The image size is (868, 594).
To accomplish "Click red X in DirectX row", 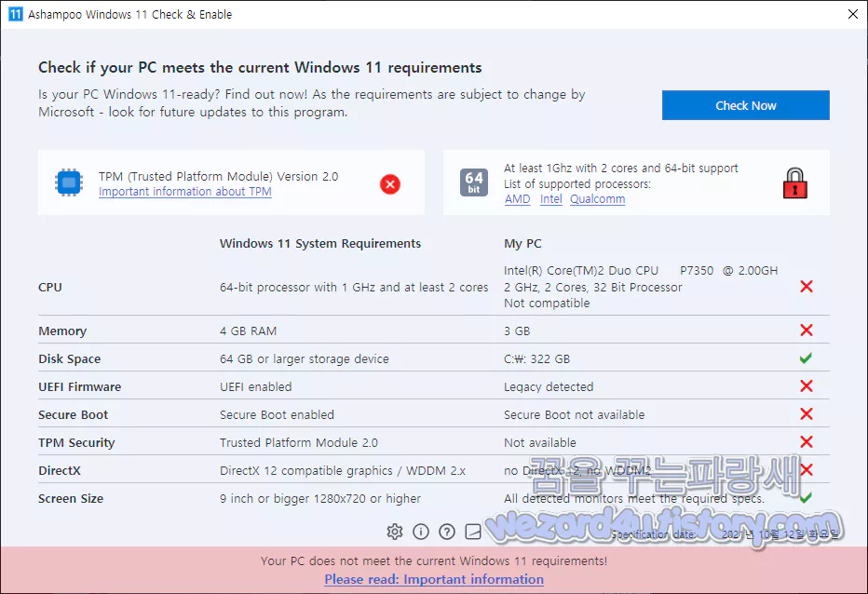I will pyautogui.click(x=807, y=469).
